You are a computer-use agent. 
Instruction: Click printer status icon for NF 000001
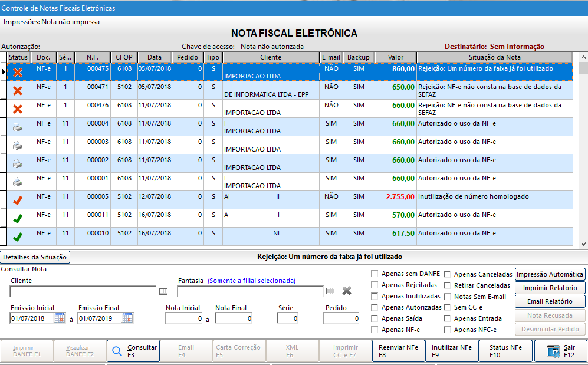coord(17,182)
